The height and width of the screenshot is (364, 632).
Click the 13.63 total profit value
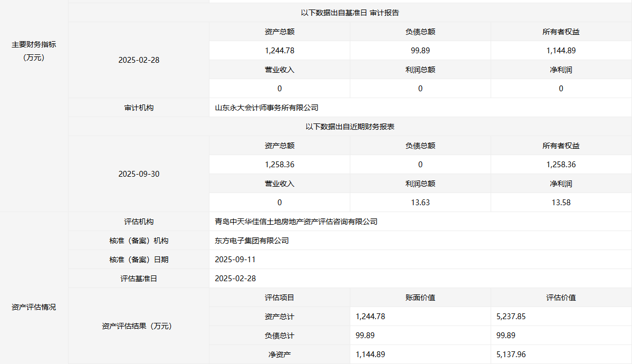(420, 203)
